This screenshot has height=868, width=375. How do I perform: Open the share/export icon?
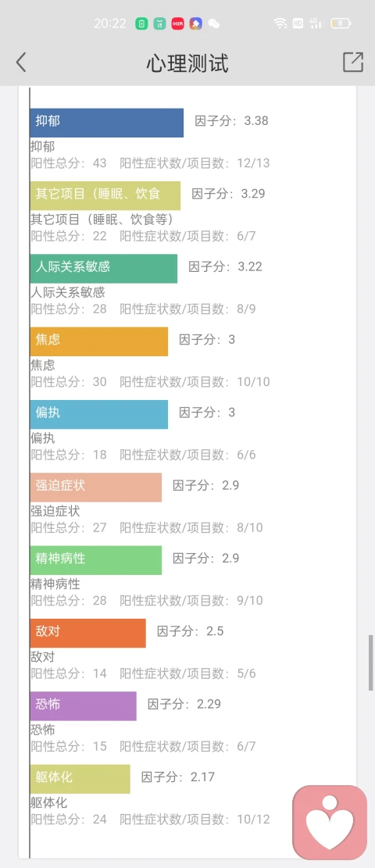(353, 62)
